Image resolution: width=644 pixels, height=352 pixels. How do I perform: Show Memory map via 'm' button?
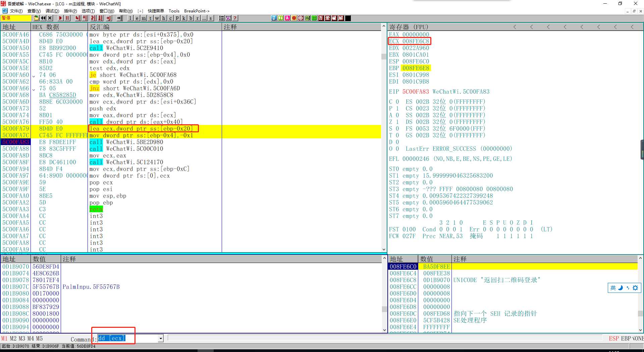pyautogui.click(x=144, y=18)
